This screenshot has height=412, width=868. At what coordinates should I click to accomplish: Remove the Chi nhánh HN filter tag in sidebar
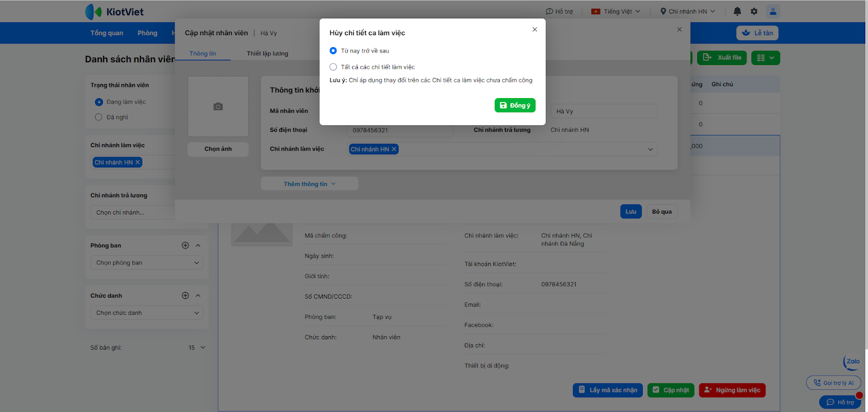[x=138, y=162]
